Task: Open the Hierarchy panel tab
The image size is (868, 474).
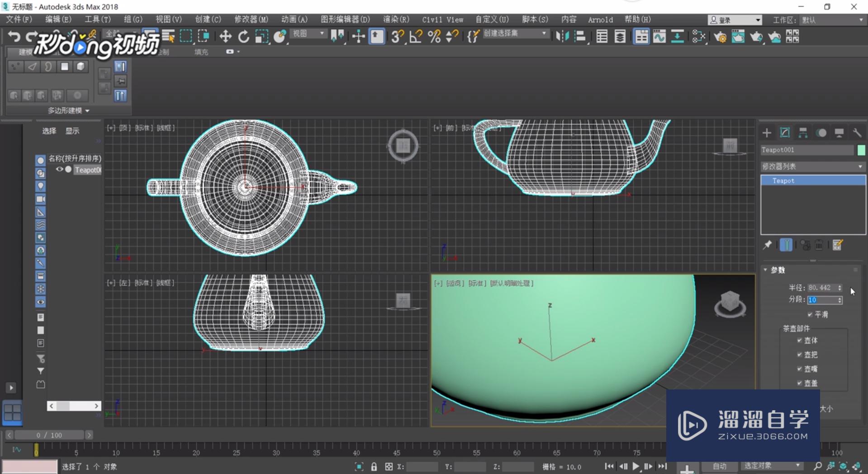Action: coord(803,133)
